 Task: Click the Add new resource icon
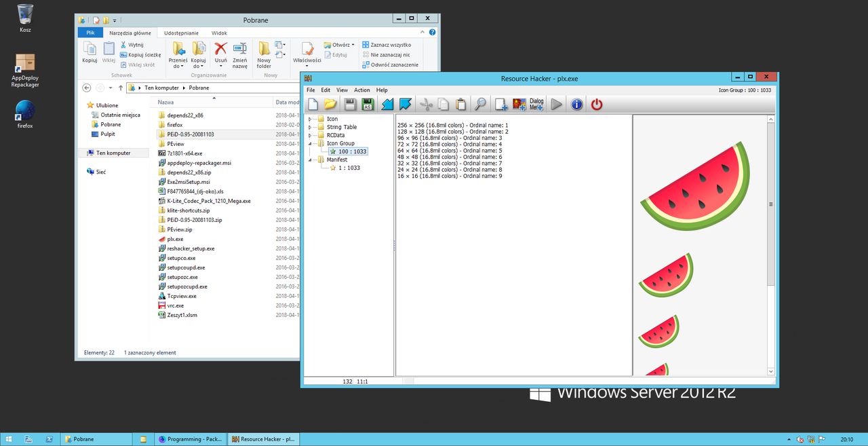pos(501,104)
